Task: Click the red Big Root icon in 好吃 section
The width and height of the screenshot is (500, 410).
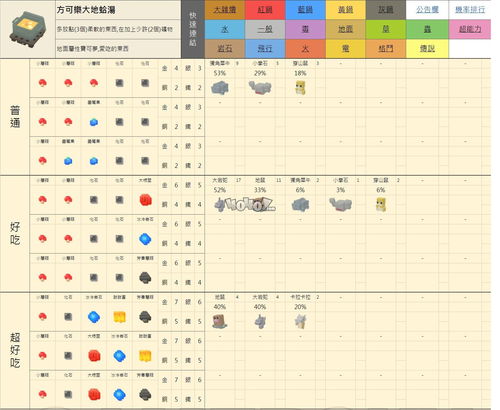Action: pos(145,200)
